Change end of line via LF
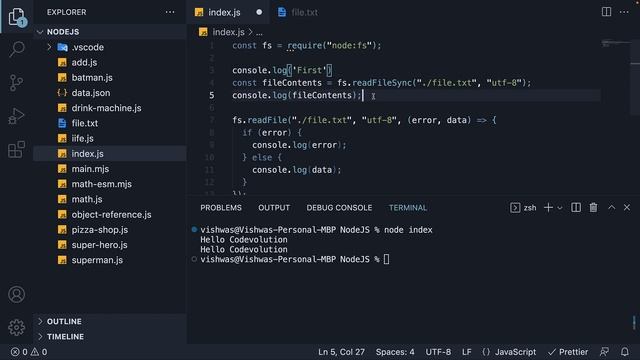Image resolution: width=640 pixels, height=360 pixels. click(x=467, y=352)
